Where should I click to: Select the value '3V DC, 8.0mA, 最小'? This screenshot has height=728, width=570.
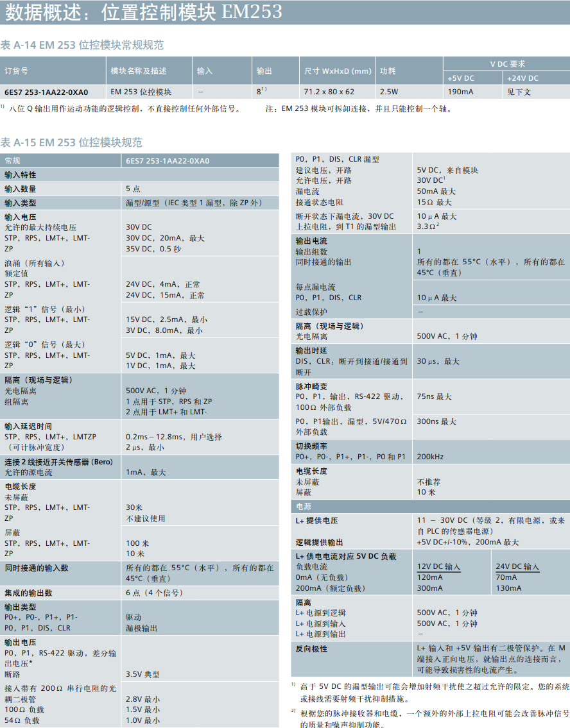tap(164, 330)
